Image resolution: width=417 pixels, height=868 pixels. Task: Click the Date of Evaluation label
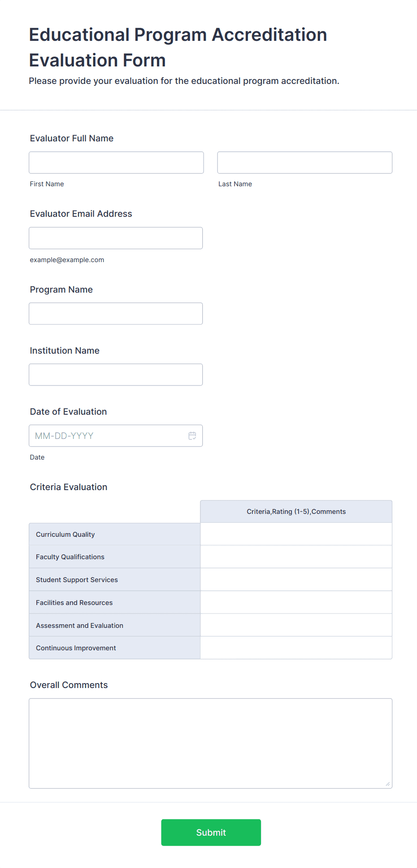68,411
